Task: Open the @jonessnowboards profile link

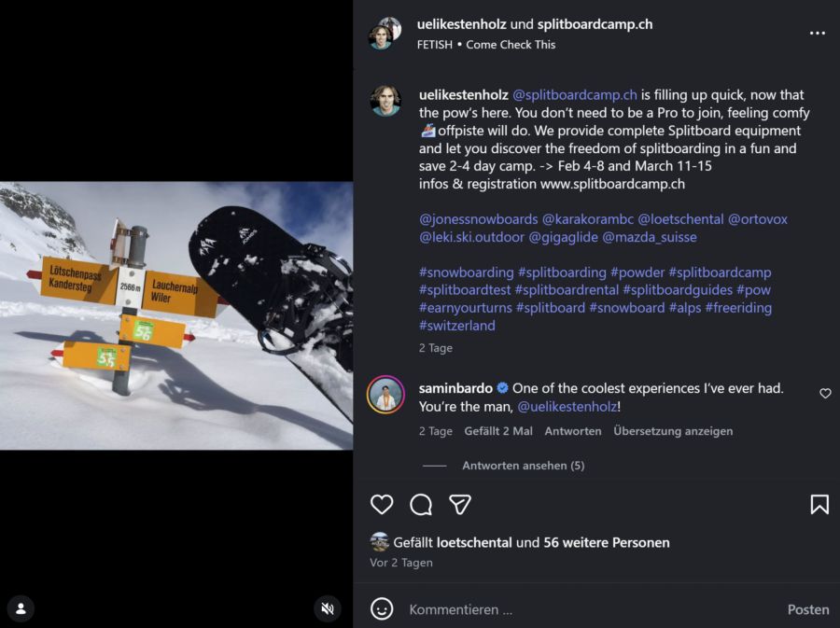Action: tap(478, 219)
